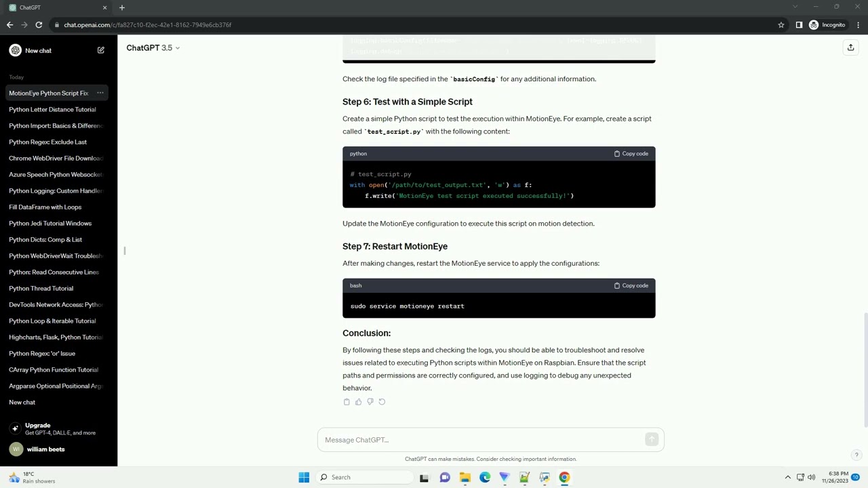Open a new browser tab
Image resolution: width=868 pixels, height=488 pixels.
(122, 7)
